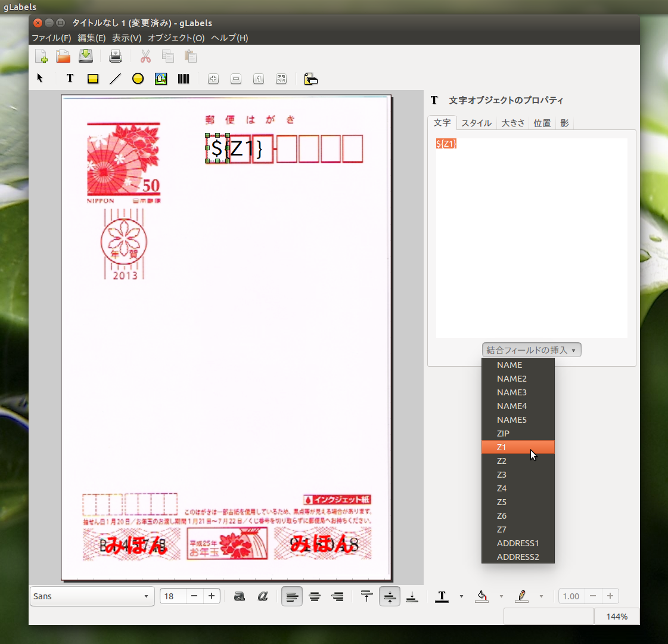Insert the ADDRESS1 merge field
The width and height of the screenshot is (668, 644).
tap(518, 543)
